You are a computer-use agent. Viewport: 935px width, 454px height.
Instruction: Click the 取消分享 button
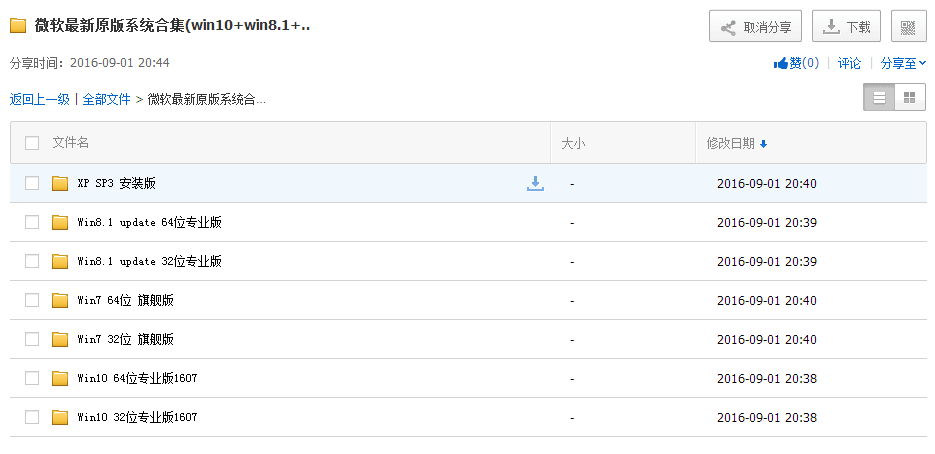click(756, 26)
